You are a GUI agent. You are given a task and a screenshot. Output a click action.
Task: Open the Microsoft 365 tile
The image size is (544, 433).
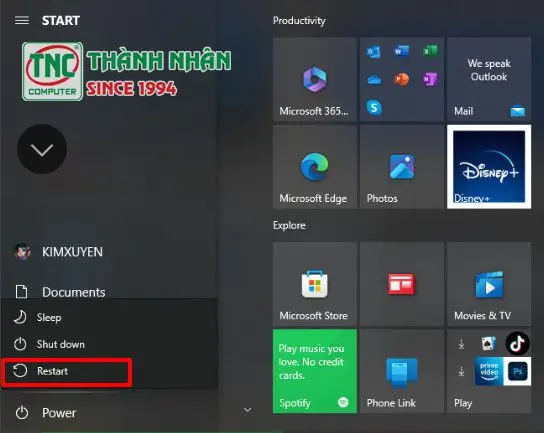click(315, 79)
